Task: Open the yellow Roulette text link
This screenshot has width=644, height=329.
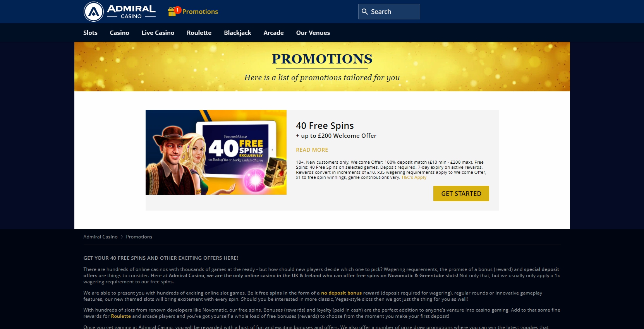Action: (x=121, y=316)
